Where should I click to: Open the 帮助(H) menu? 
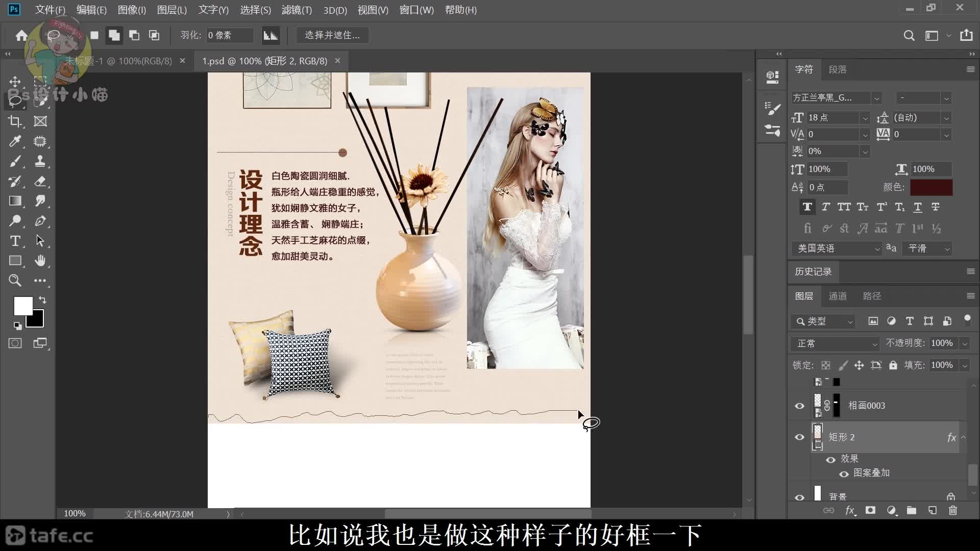pyautogui.click(x=461, y=10)
